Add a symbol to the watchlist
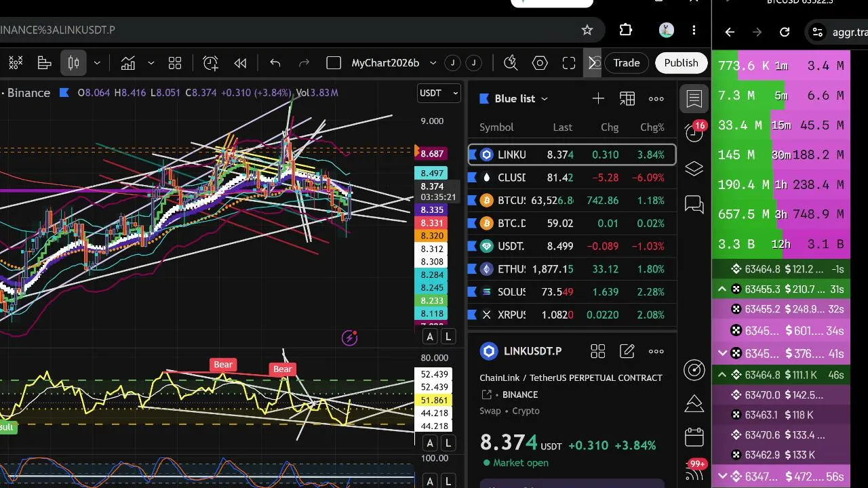This screenshot has width=868, height=488. 598,99
